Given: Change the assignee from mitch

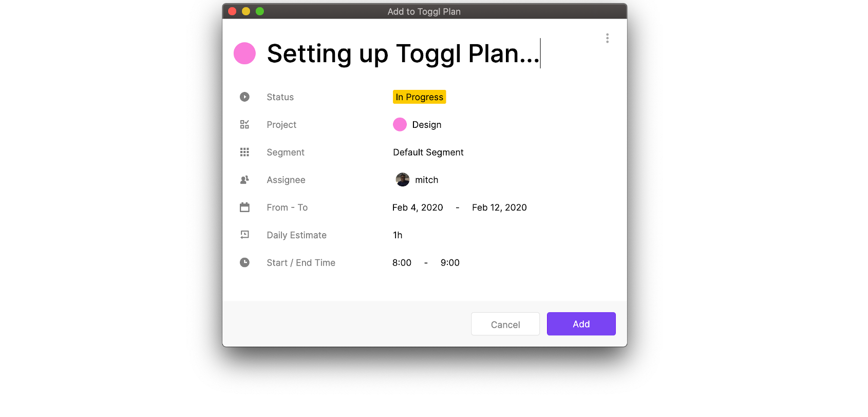Looking at the screenshot, I should pos(427,180).
